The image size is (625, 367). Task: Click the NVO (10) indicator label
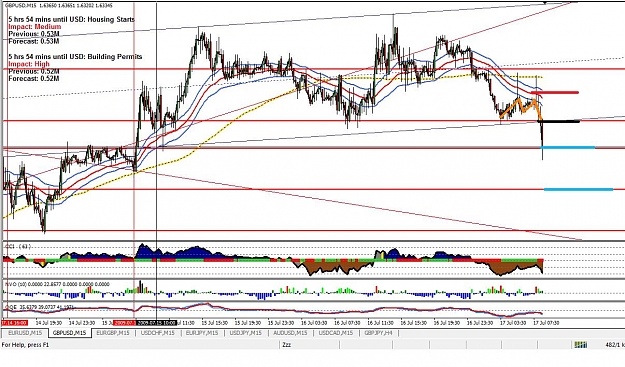click(x=57, y=284)
